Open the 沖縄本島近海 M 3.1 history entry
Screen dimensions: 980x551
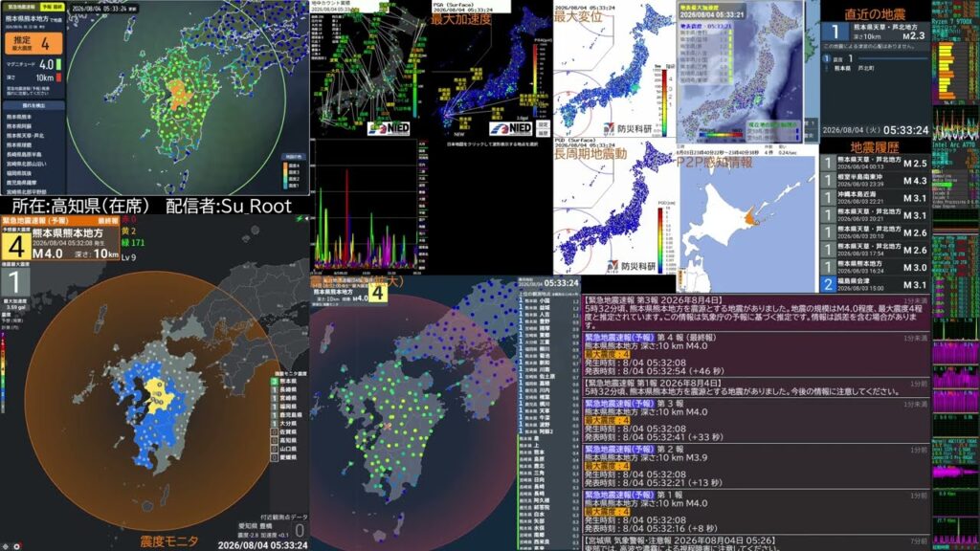(875, 198)
